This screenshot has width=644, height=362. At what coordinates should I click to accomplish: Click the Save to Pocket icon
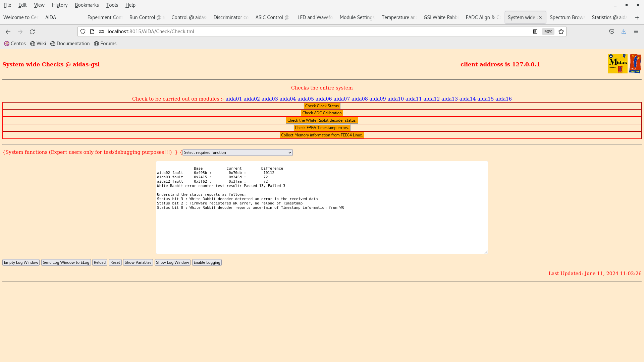pyautogui.click(x=612, y=32)
